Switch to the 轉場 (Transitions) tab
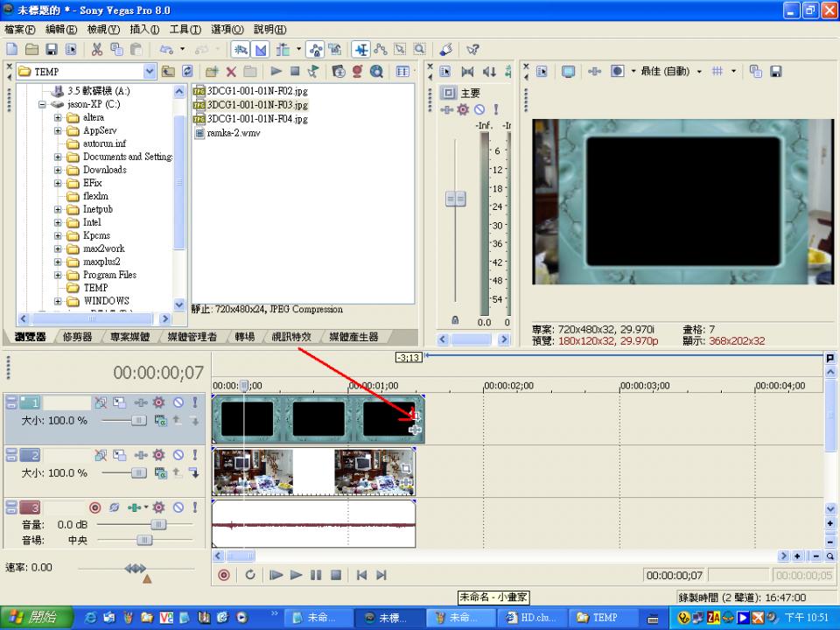 (244, 337)
